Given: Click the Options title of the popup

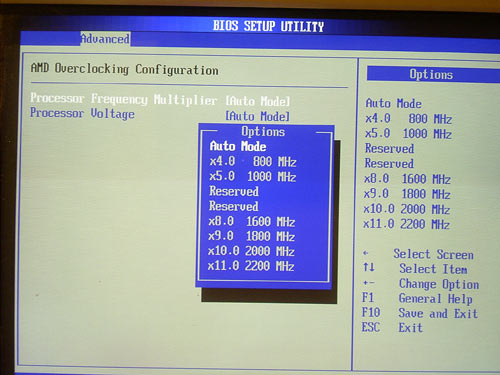Looking at the screenshot, I should (x=263, y=131).
